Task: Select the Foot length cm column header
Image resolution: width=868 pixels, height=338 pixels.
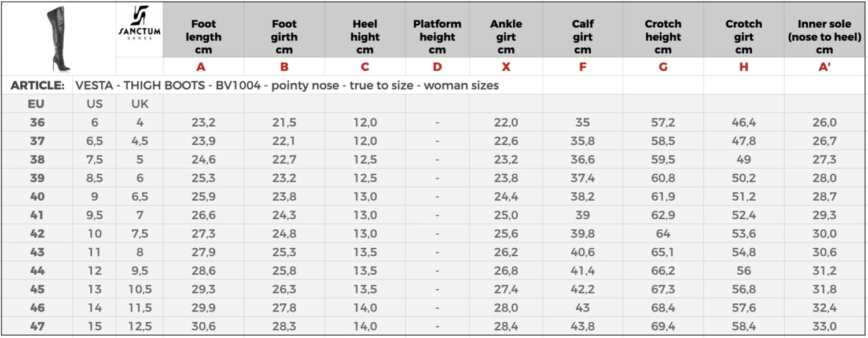Action: point(203,36)
